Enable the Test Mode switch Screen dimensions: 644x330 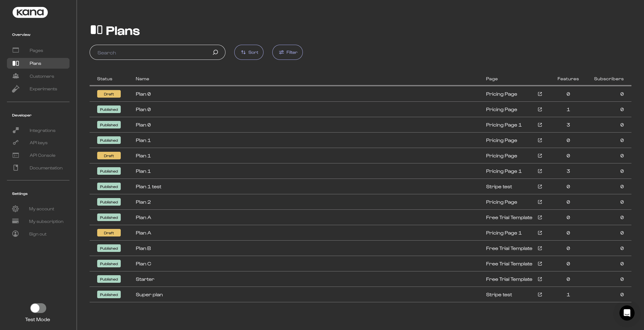(x=38, y=308)
